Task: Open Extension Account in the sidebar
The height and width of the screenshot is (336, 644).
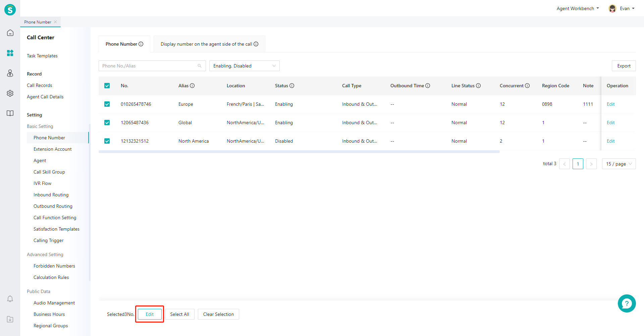Action: tap(53, 149)
